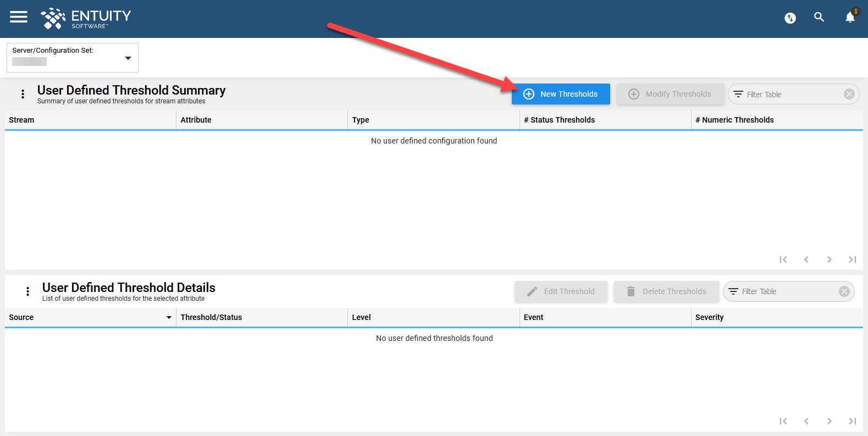Open the server sync status icon

coord(790,18)
